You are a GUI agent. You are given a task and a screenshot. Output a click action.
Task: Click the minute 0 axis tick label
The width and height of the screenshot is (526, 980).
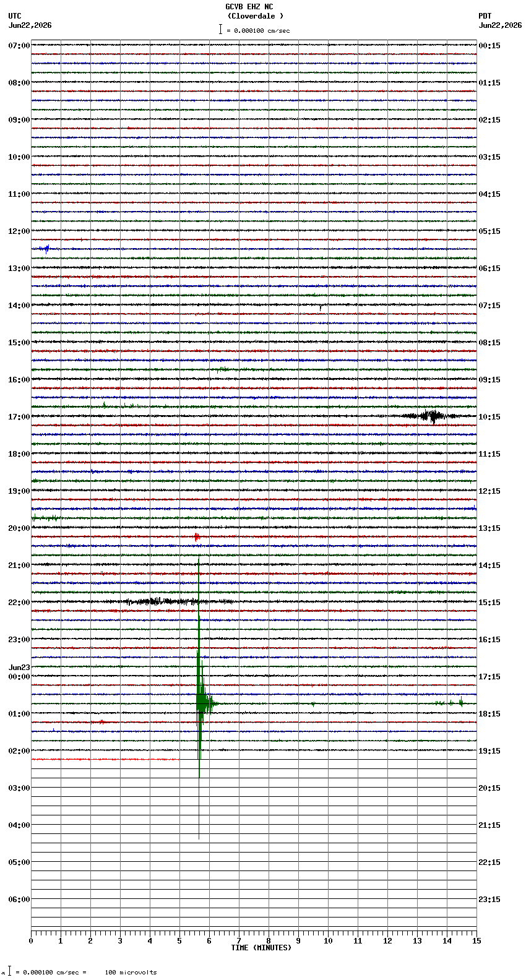point(31,941)
